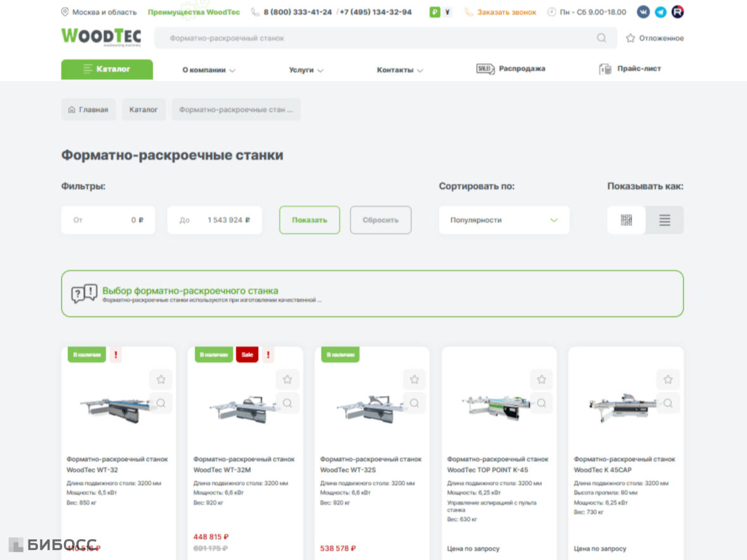The height and width of the screenshot is (560, 747).
Task: Click exclamation badge on WT-32M card
Action: click(268, 355)
